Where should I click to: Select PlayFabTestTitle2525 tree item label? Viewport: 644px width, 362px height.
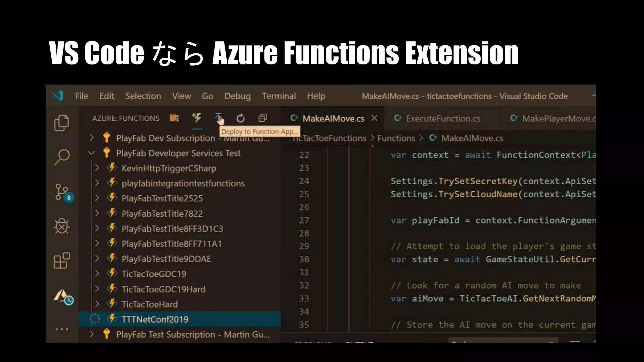pyautogui.click(x=162, y=198)
